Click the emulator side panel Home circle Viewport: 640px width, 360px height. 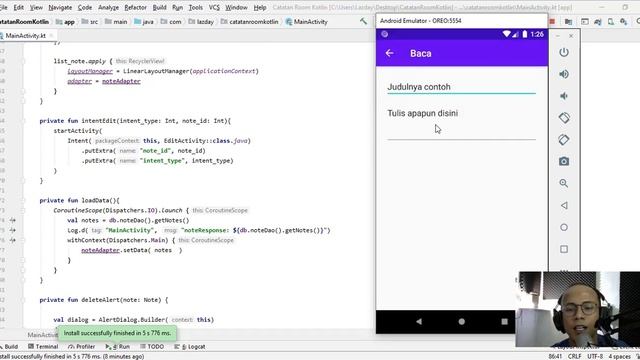click(564, 227)
